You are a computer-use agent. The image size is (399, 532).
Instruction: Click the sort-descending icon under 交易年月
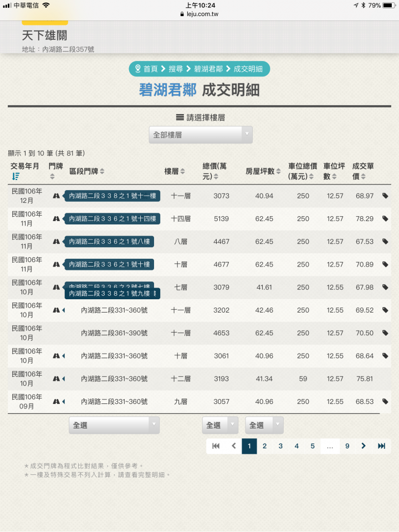16,176
